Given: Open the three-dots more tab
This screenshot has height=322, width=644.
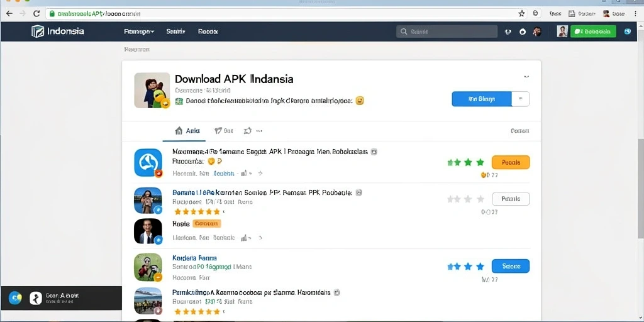Looking at the screenshot, I should tap(259, 131).
